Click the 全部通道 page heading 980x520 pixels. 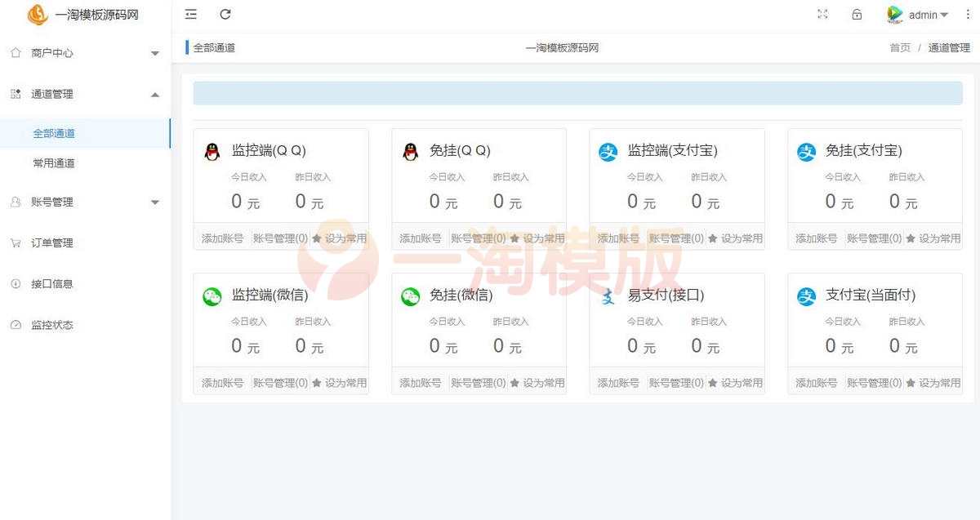pos(214,48)
